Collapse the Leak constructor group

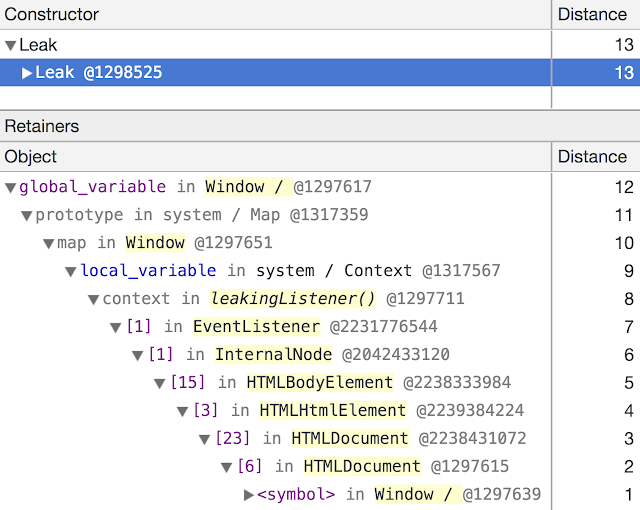click(11, 44)
